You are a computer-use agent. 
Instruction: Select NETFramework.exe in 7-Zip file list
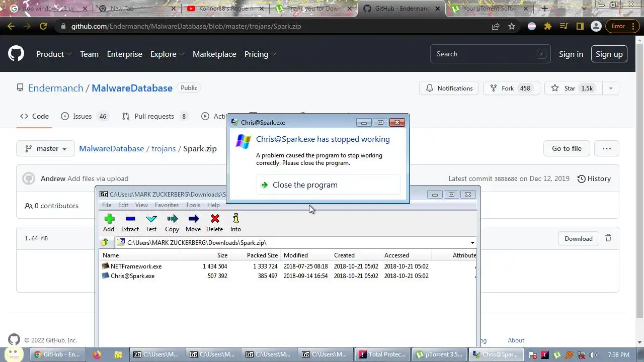136,266
